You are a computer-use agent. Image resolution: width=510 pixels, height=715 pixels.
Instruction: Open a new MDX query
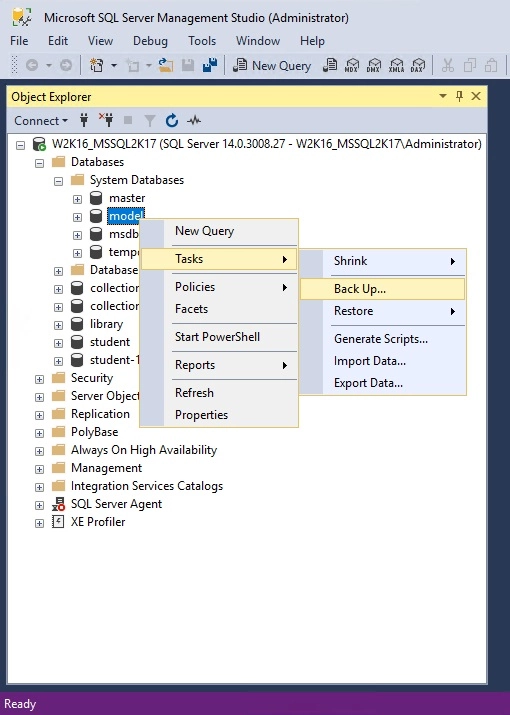[x=352, y=66]
